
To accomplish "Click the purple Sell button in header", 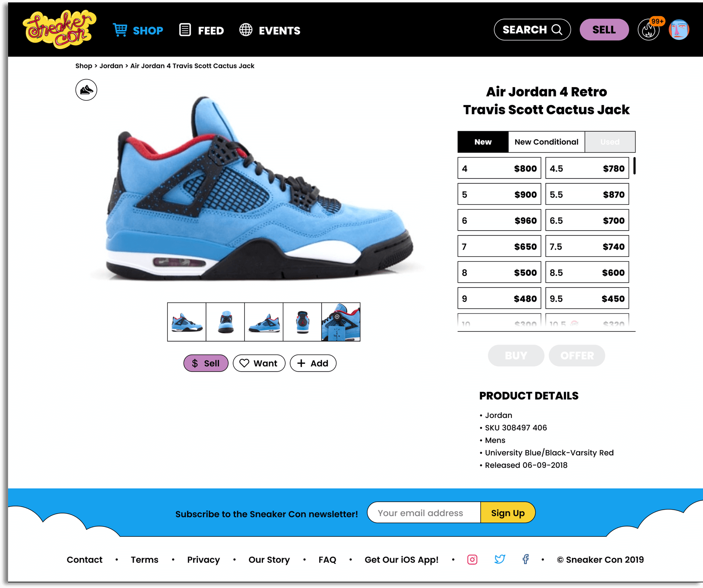I will (604, 29).
